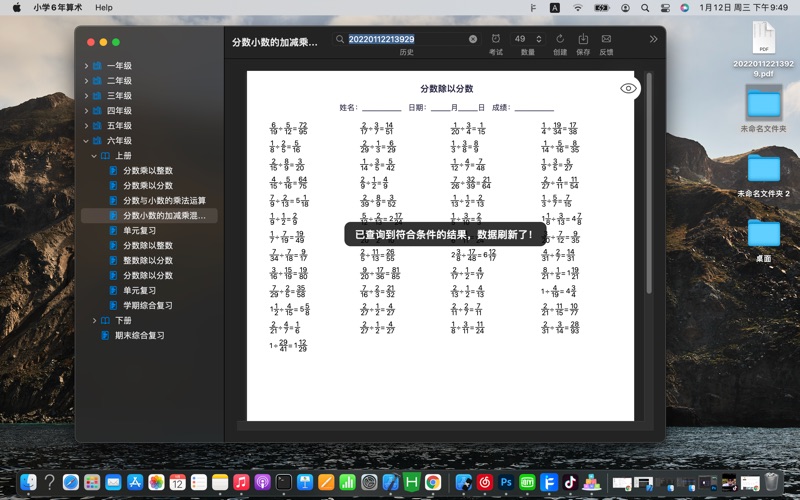Screen dimensions: 800x500
Task: Open the Trash in the dock
Action: [772, 482]
